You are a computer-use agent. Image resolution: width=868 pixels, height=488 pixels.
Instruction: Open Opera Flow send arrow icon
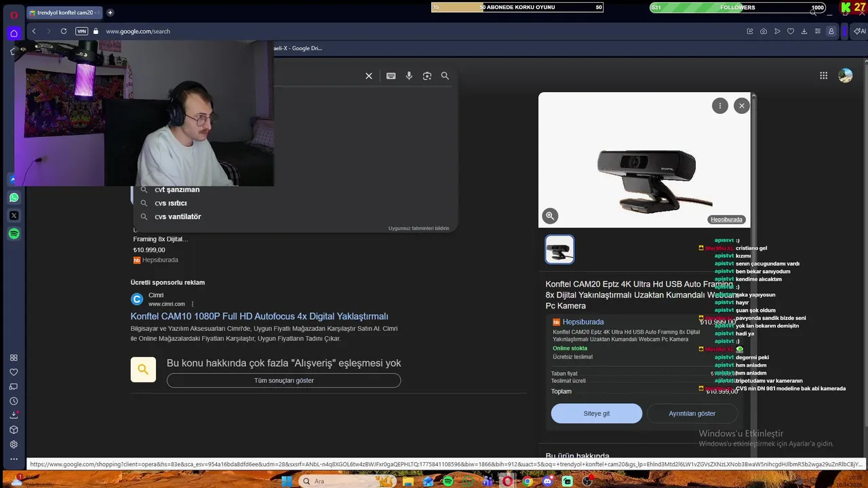click(x=777, y=31)
